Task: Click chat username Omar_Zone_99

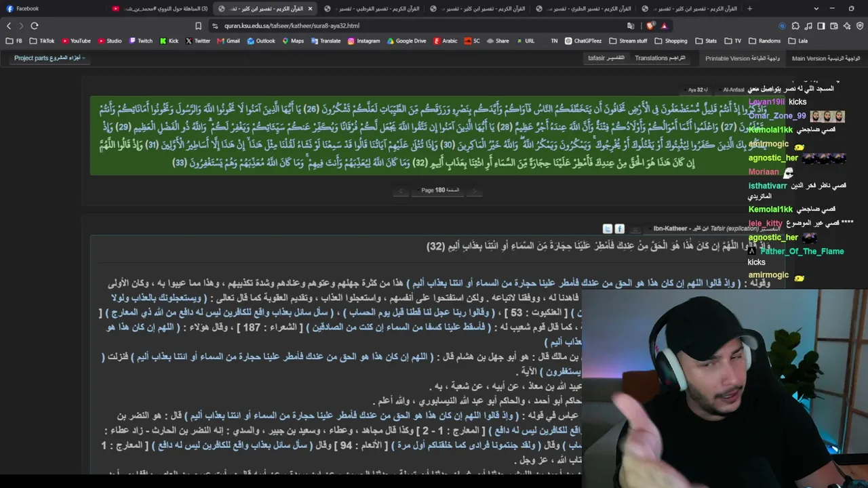Action: [x=777, y=116]
